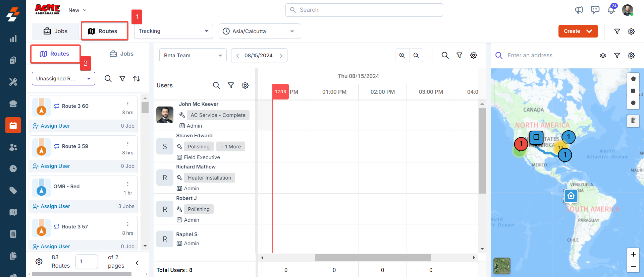Click the notifications bell icon
The height and width of the screenshot is (277, 644).
[611, 10]
